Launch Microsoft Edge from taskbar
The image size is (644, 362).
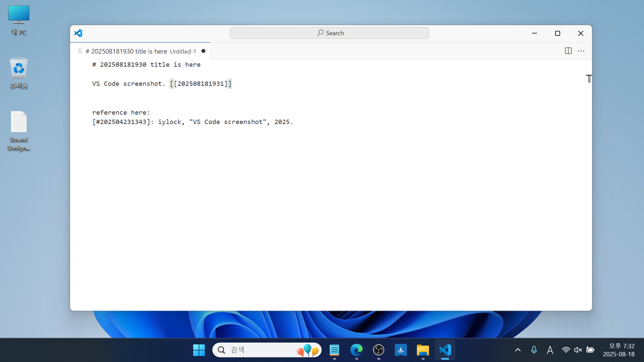357,350
